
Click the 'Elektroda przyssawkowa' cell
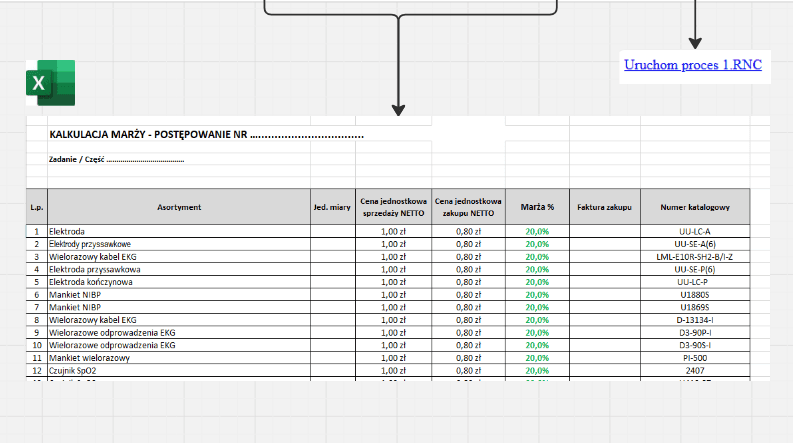(x=179, y=270)
